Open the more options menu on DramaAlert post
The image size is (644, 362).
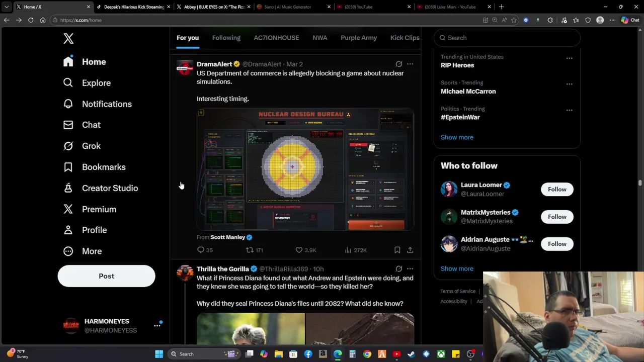[410, 64]
